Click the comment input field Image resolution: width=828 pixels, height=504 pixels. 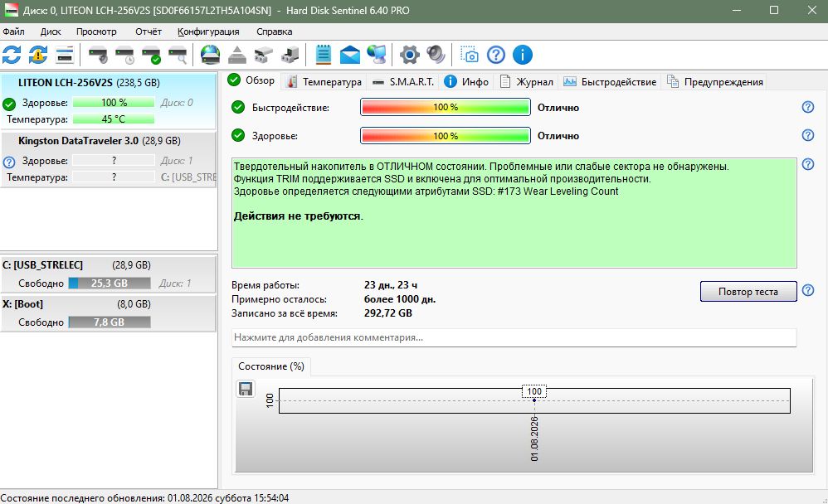(514, 337)
